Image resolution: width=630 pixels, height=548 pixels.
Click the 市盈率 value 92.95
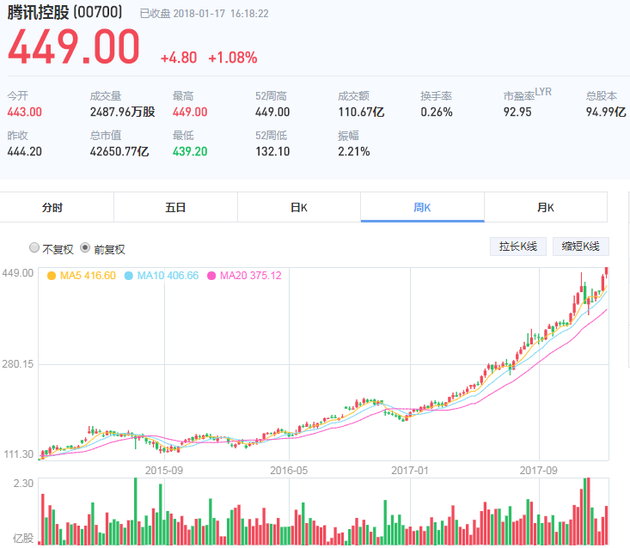518,112
